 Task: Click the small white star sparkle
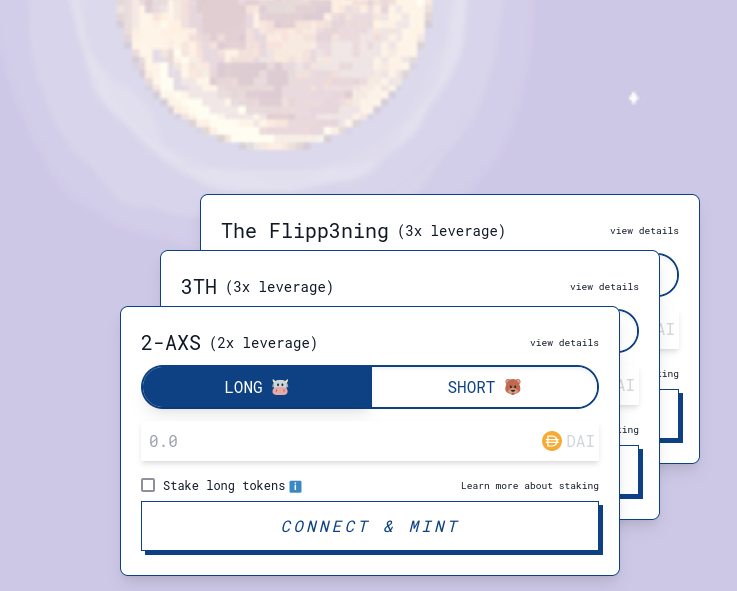(x=634, y=98)
